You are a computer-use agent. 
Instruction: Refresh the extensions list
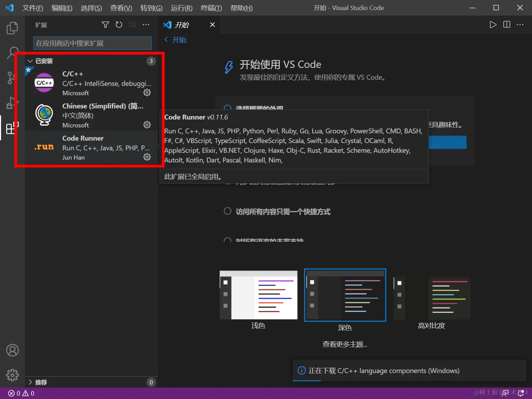pyautogui.click(x=119, y=25)
